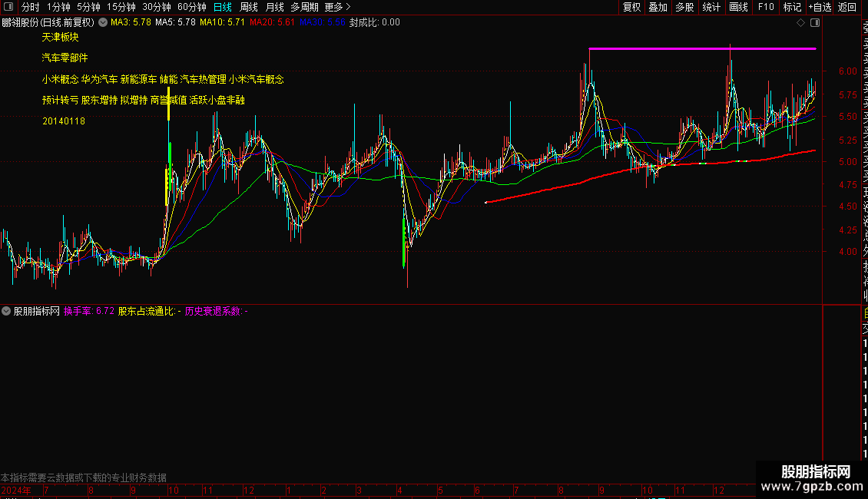This screenshot has height=499, width=868.
Task: Expand 股朋指标网 sub-indicator dropdown circle
Action: click(6, 312)
